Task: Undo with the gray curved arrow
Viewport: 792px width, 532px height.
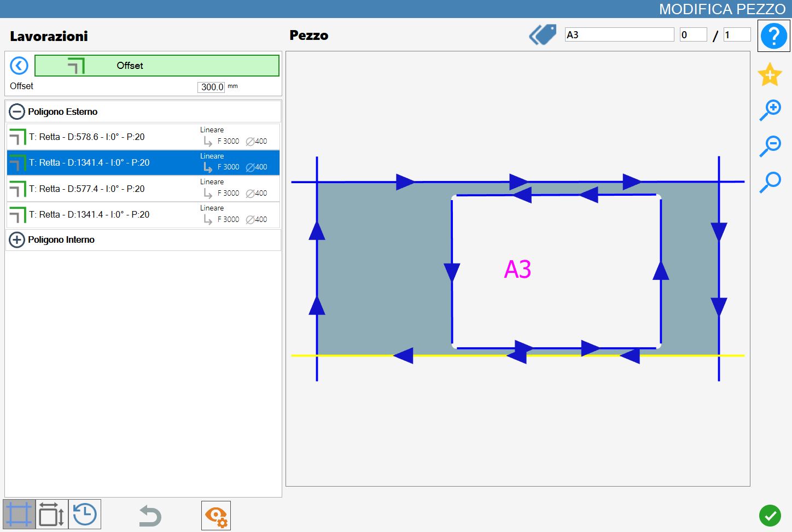Action: (x=150, y=516)
